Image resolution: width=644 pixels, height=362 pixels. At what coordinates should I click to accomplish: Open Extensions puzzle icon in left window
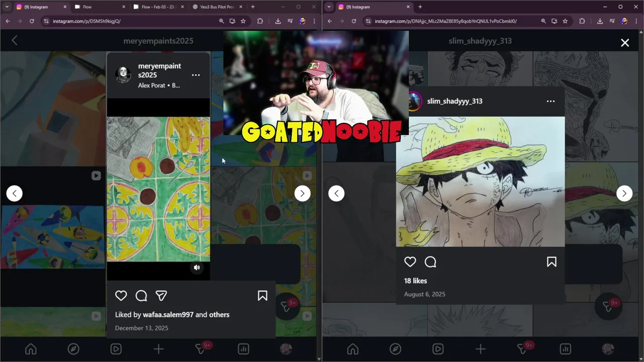260,21
